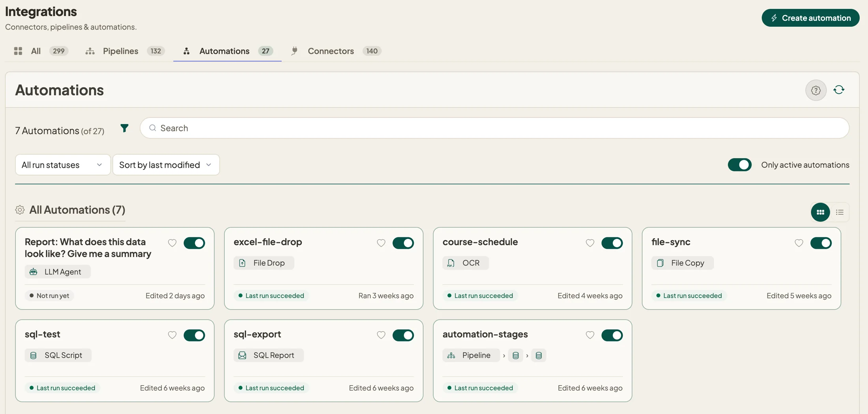Click the Create automation button
The width and height of the screenshot is (868, 414).
point(810,18)
